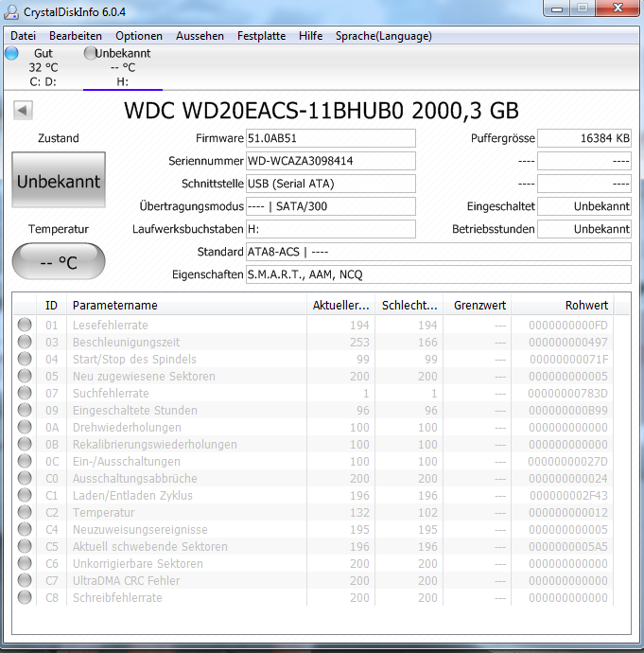The width and height of the screenshot is (644, 653).
Task: Select the UltraDMA CRC Fehler text
Action: pyautogui.click(x=126, y=580)
